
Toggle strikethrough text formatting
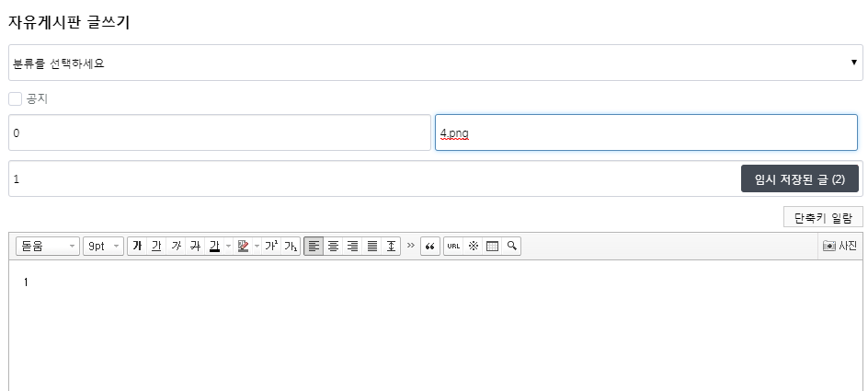point(196,246)
